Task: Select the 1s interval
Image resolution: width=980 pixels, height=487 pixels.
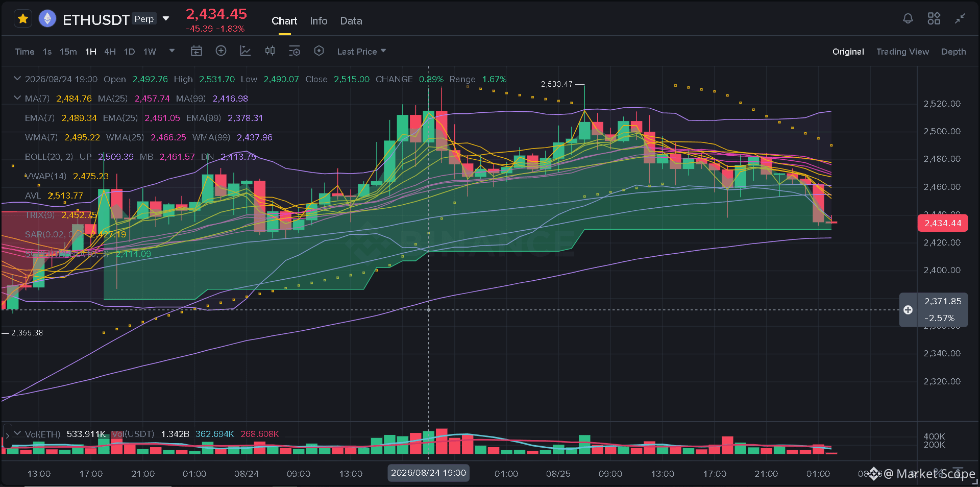Action: coord(47,52)
